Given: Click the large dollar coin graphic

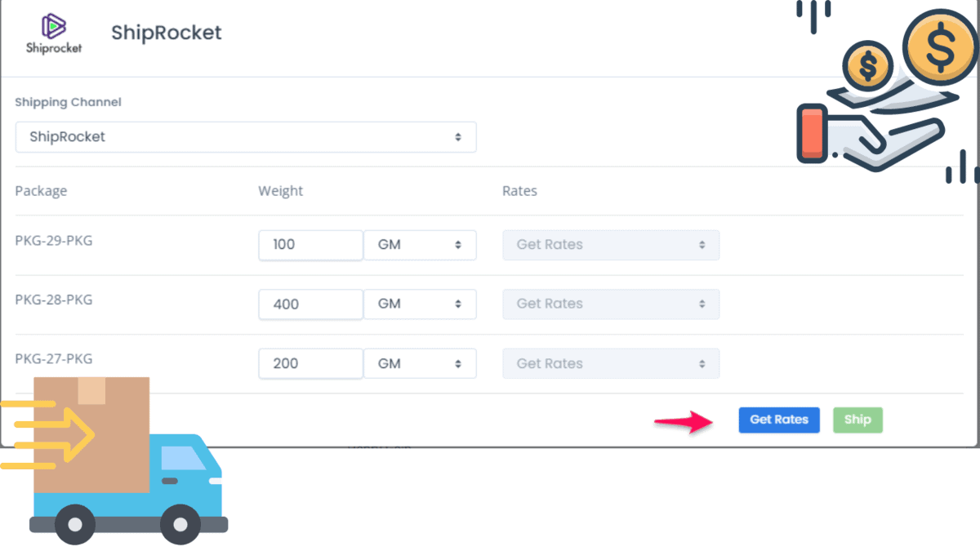Looking at the screenshot, I should point(939,47).
